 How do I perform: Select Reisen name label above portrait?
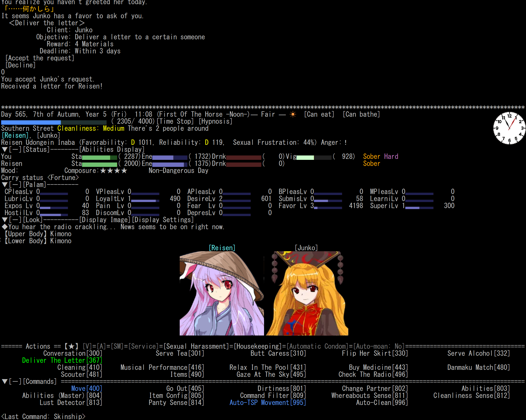[222, 248]
